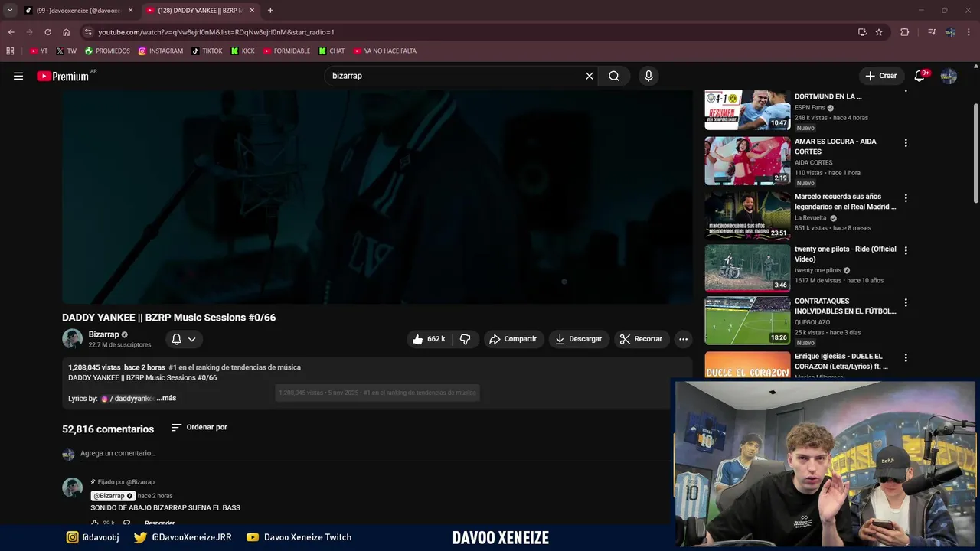Start voice search with microphone icon
980x551 pixels.
(x=648, y=76)
